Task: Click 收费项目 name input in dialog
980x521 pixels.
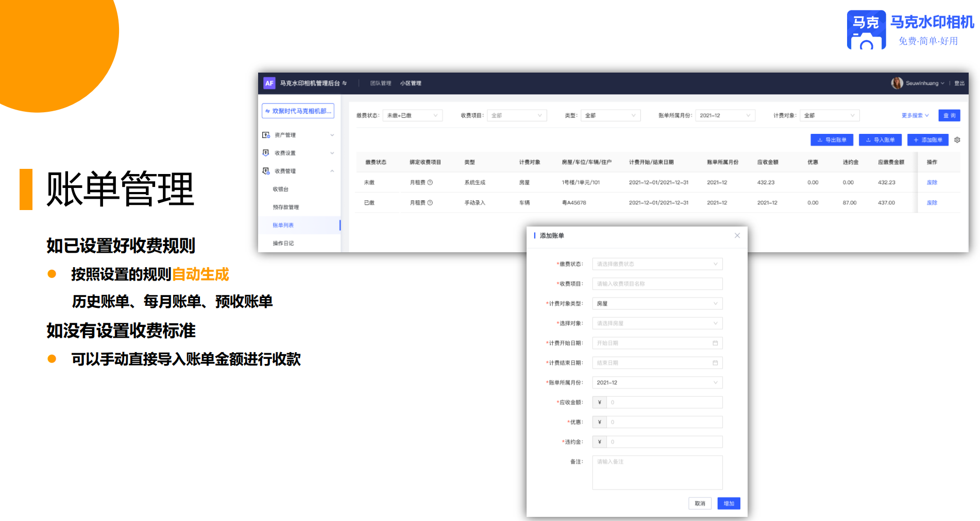Action: [657, 284]
